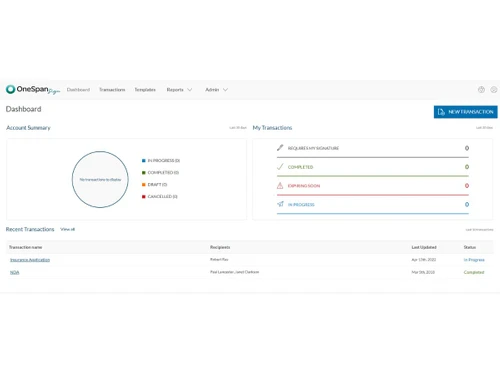This screenshot has height=375, width=500.
Task: Click the Completed count 0
Action: (467, 167)
